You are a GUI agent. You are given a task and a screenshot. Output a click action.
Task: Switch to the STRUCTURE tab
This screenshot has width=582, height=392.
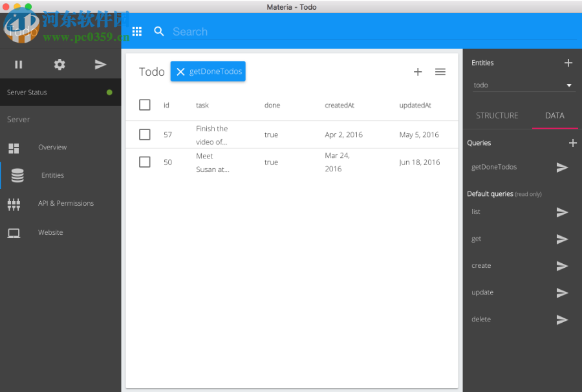[x=497, y=115]
